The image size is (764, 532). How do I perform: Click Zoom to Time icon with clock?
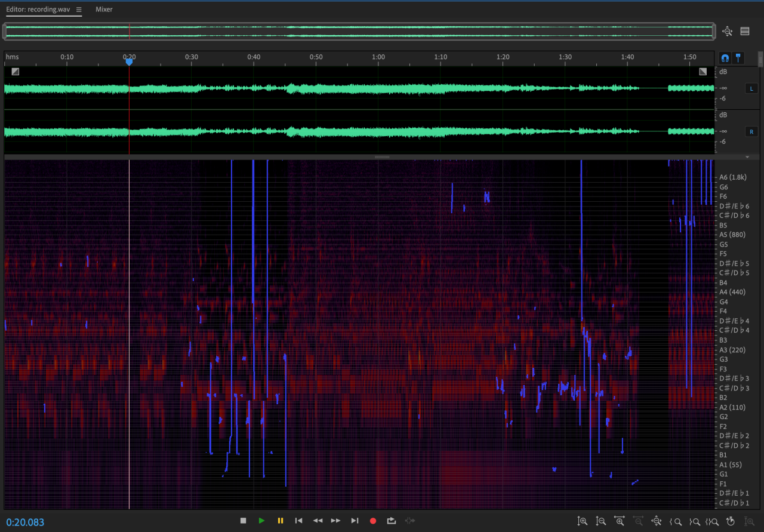[x=731, y=521]
